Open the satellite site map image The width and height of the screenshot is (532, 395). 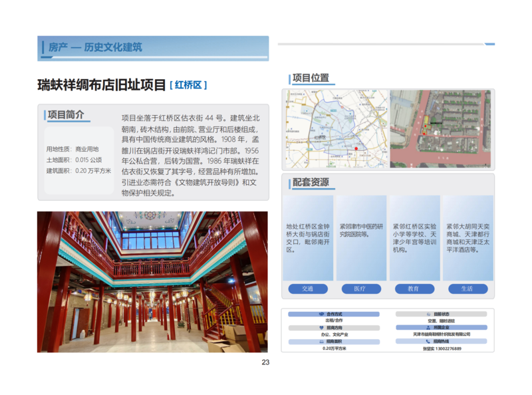click(x=440, y=128)
